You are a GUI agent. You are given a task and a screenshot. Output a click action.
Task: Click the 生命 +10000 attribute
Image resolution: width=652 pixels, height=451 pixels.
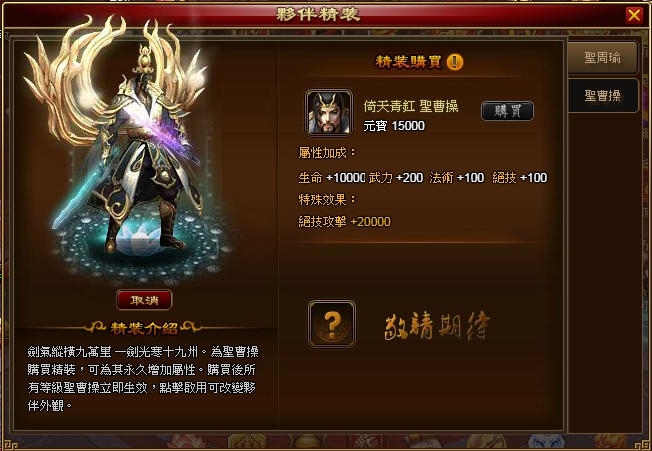331,177
